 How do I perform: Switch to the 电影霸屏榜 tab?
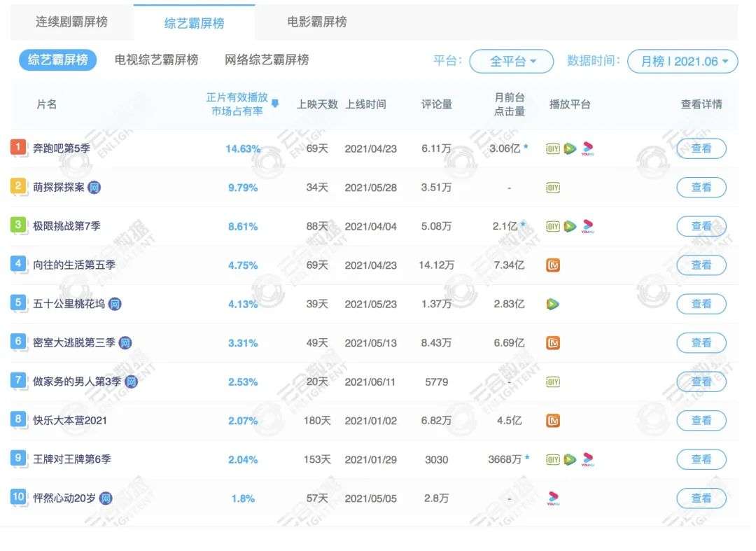317,22
